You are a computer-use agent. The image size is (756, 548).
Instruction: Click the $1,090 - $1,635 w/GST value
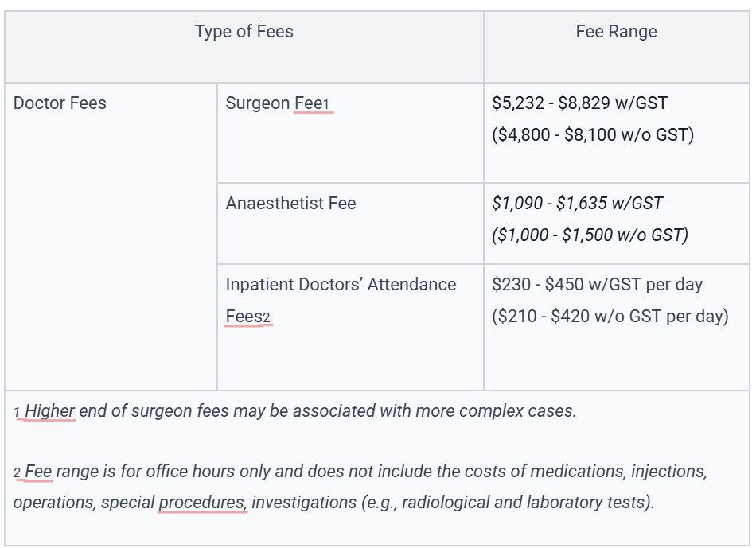pyautogui.click(x=577, y=204)
